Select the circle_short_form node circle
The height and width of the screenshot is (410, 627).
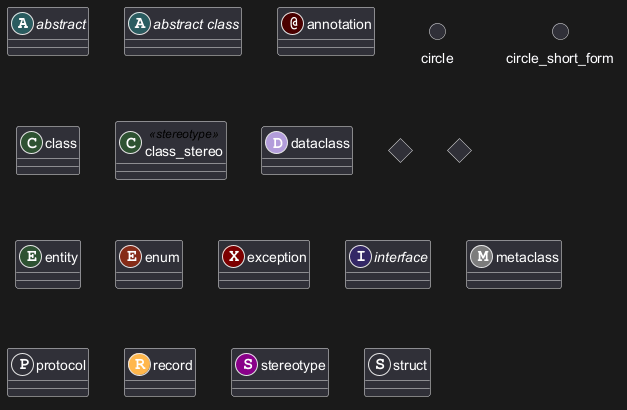pos(560,32)
